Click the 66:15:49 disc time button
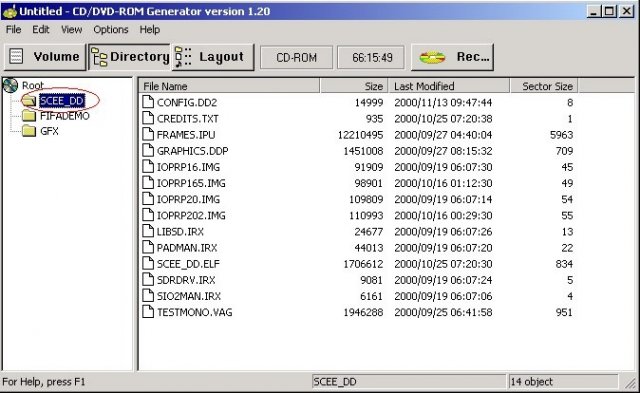Viewport: 640px width, 393px height. [371, 58]
